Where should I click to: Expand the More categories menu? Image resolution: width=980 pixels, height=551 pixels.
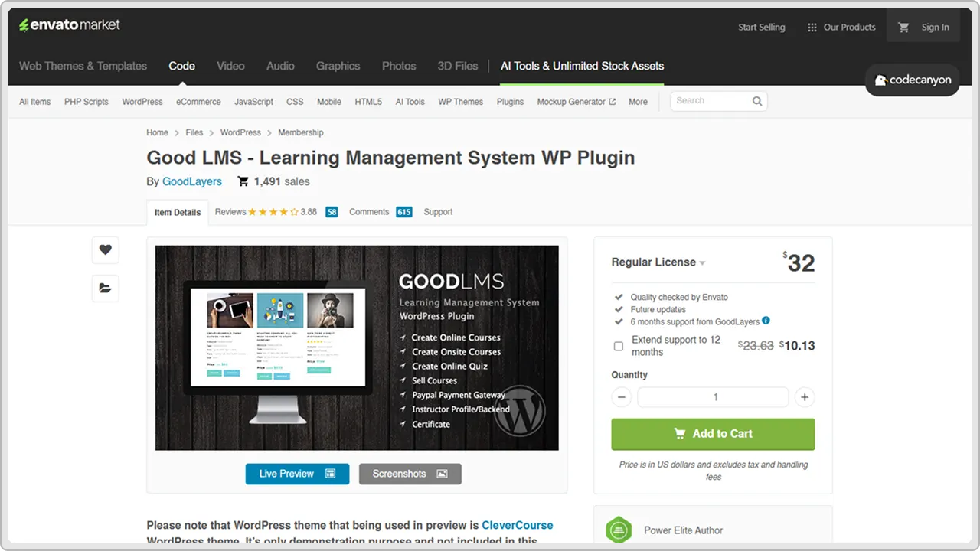[638, 102]
